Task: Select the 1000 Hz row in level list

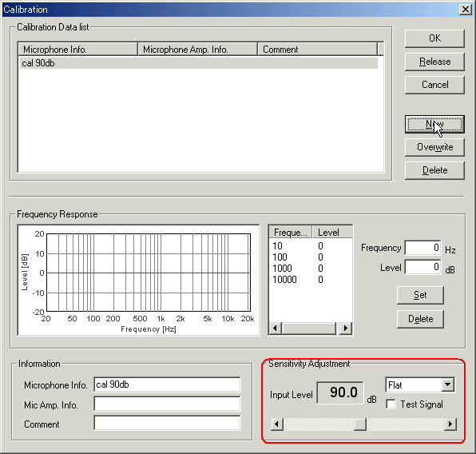Action: [x=310, y=269]
